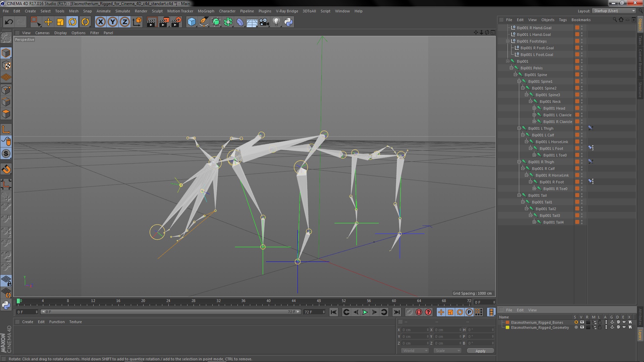The height and width of the screenshot is (362, 644).
Task: Collapse the Bip001 Spine tree node
Action: click(x=516, y=74)
